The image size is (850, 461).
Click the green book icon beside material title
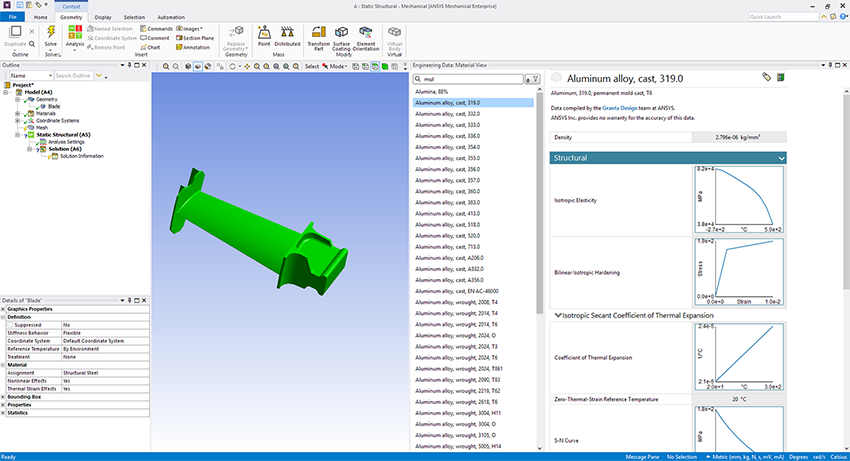[x=781, y=78]
